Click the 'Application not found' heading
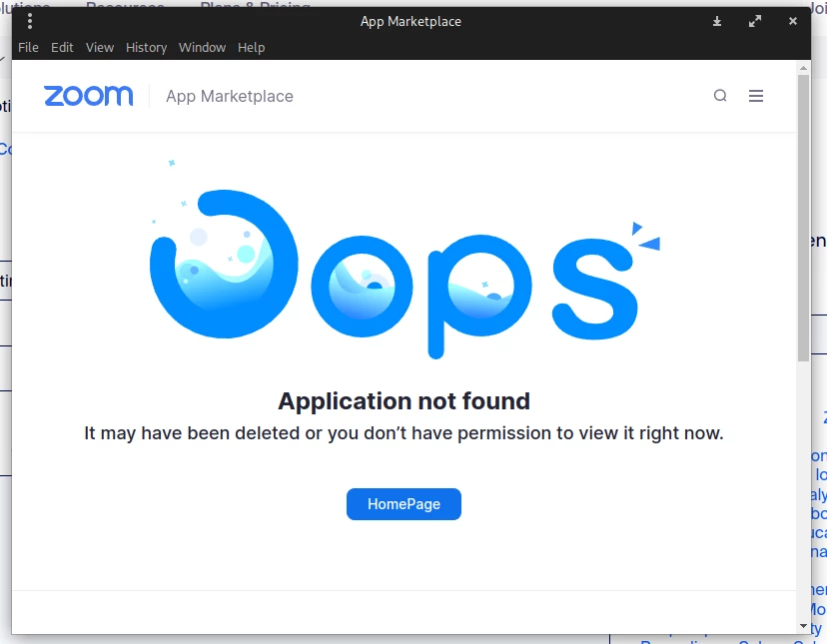Image resolution: width=827 pixels, height=644 pixels. (x=404, y=401)
